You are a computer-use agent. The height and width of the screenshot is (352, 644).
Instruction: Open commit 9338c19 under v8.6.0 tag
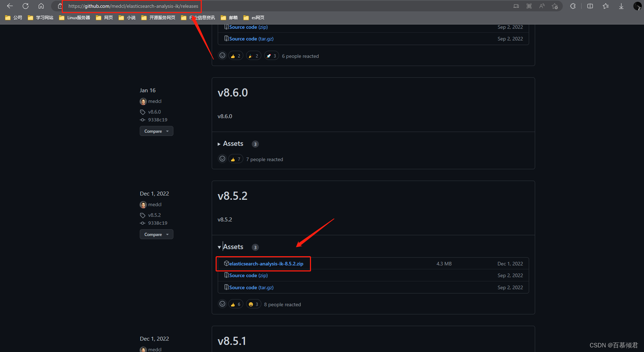click(x=157, y=120)
